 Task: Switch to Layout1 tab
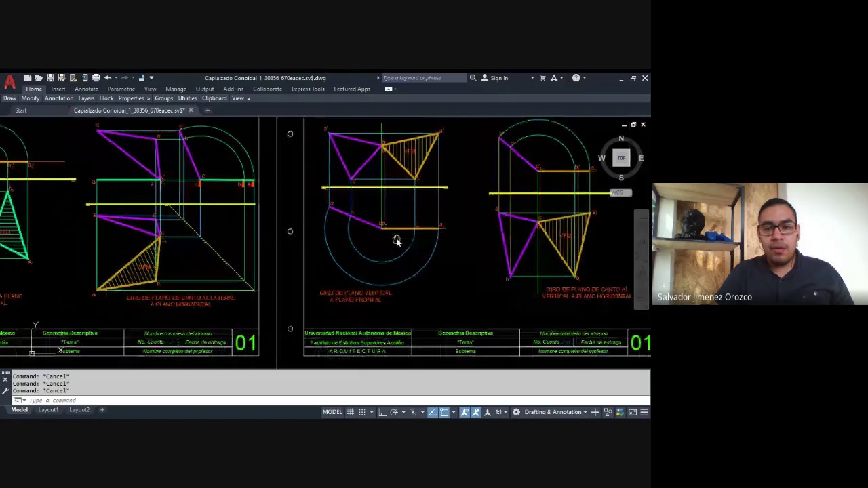pos(48,409)
